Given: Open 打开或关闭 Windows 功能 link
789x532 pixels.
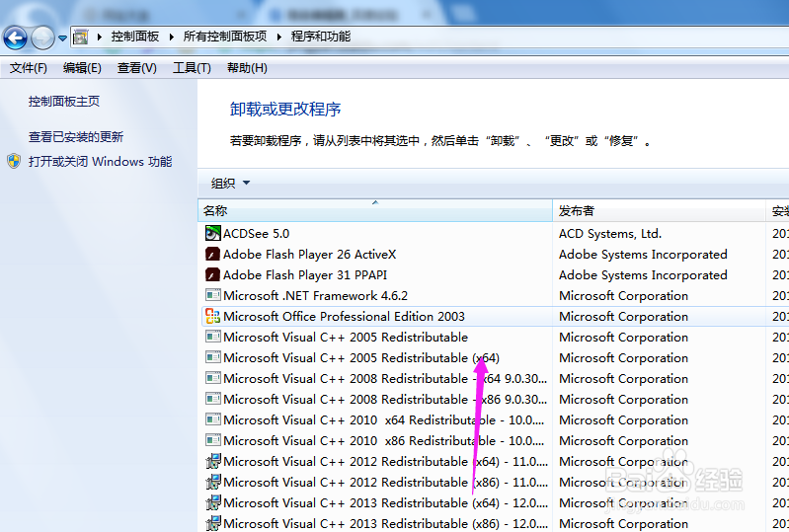Looking at the screenshot, I should 100,162.
